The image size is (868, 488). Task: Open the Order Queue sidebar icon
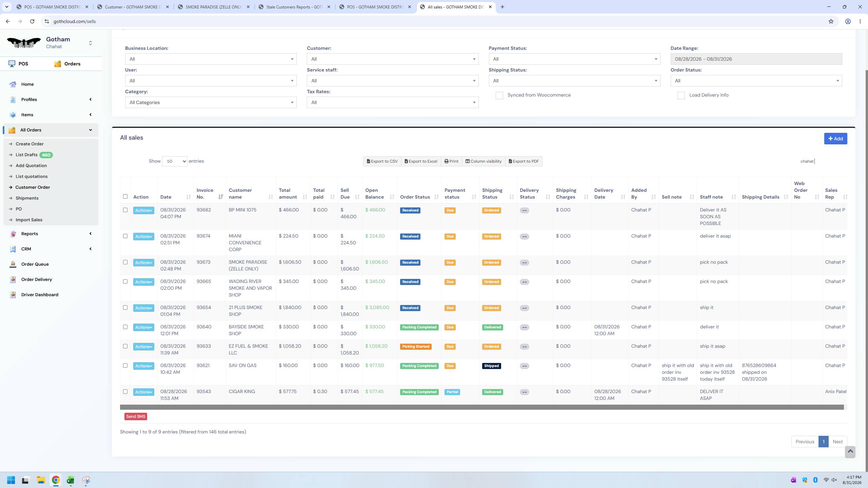pos(13,264)
